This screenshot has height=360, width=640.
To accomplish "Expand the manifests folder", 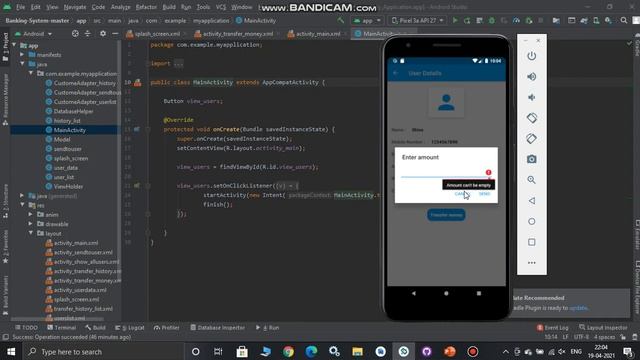I will (22, 55).
